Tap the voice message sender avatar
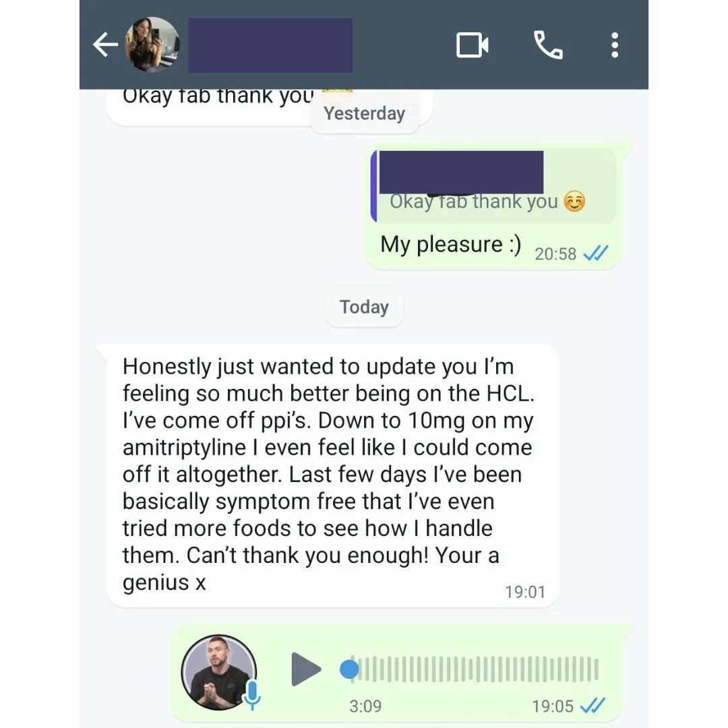 (218, 672)
